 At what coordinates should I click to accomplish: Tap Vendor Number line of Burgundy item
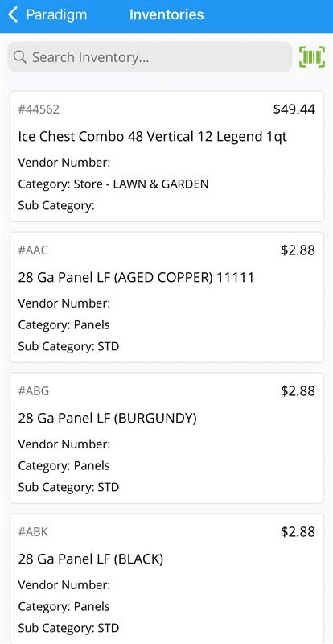coord(64,444)
